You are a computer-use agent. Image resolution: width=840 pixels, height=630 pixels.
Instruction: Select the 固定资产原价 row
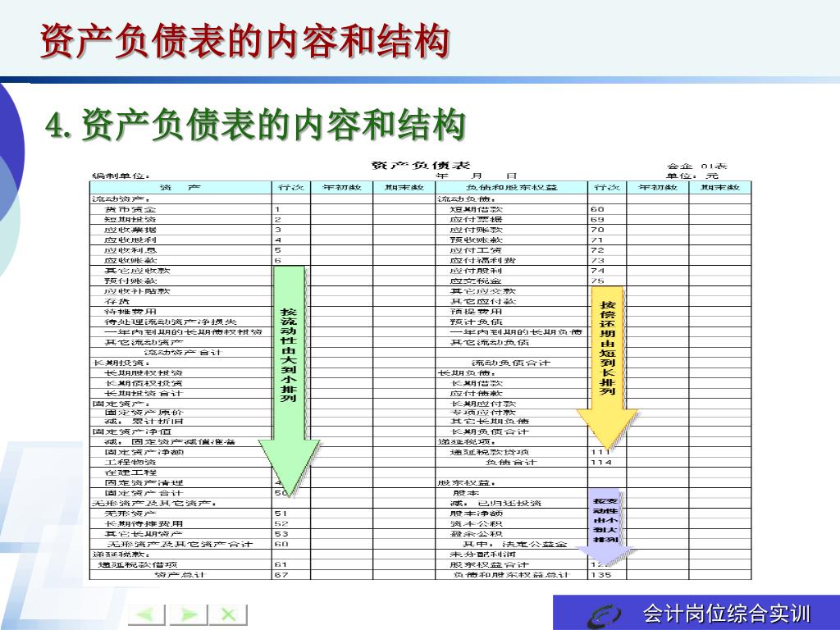click(x=144, y=412)
